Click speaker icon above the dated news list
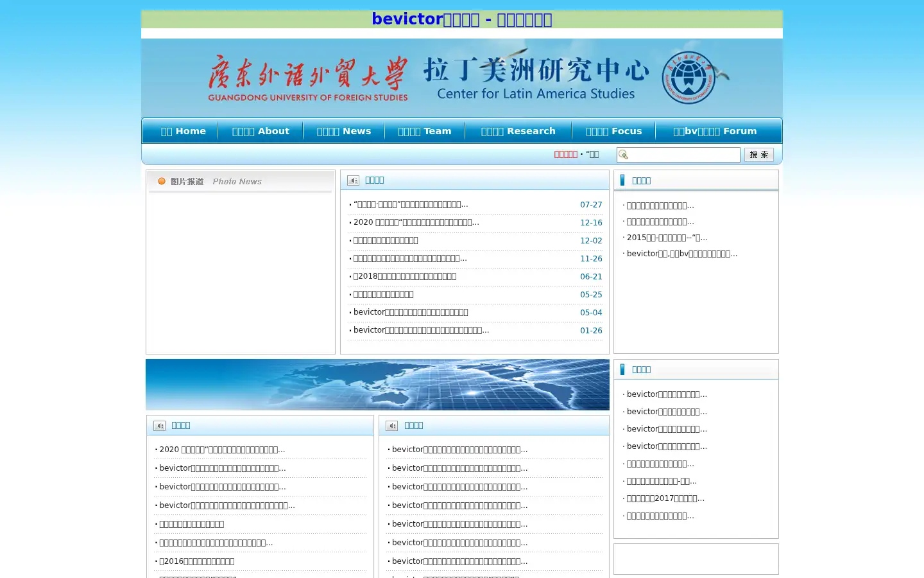924x578 pixels. (353, 180)
